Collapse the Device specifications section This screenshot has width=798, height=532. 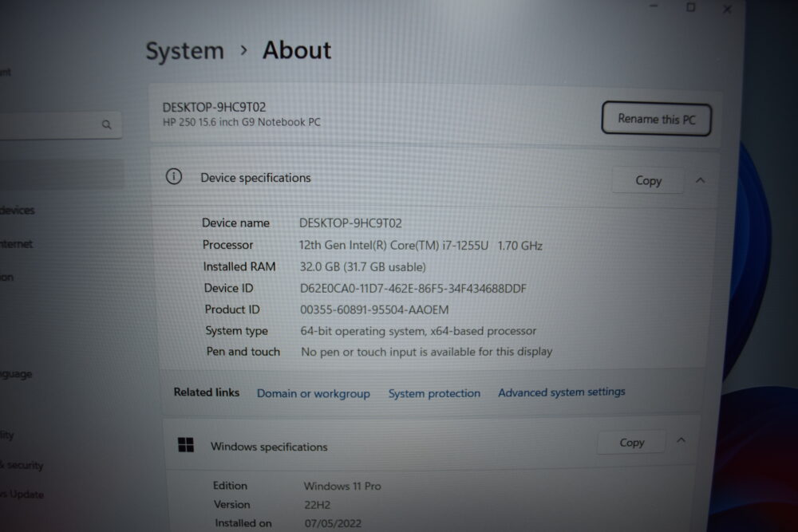[x=701, y=180]
